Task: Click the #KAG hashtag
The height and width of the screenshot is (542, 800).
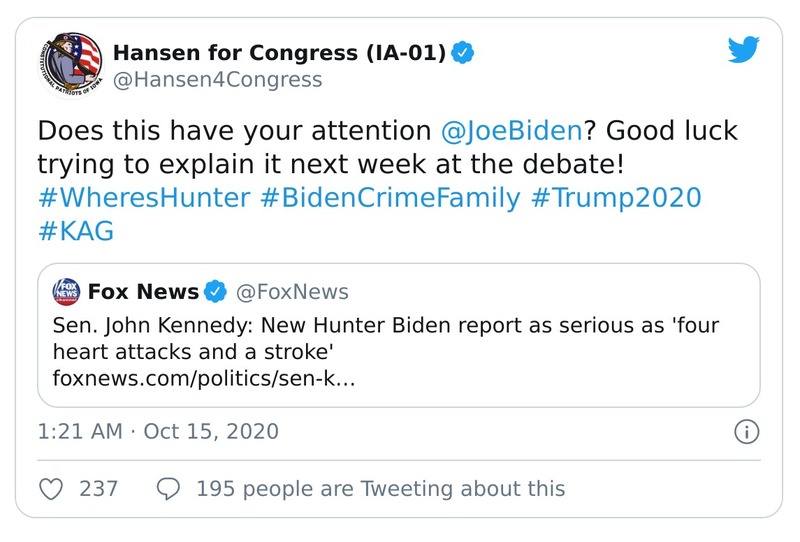Action: (x=75, y=231)
